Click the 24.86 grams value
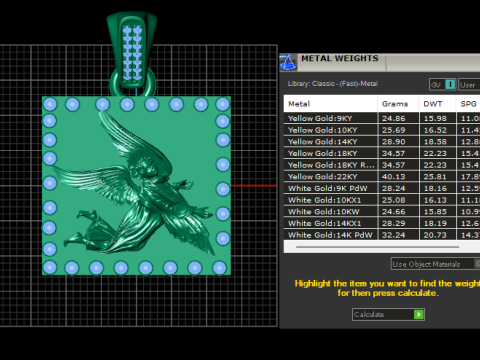The image size is (480, 360). pos(394,118)
